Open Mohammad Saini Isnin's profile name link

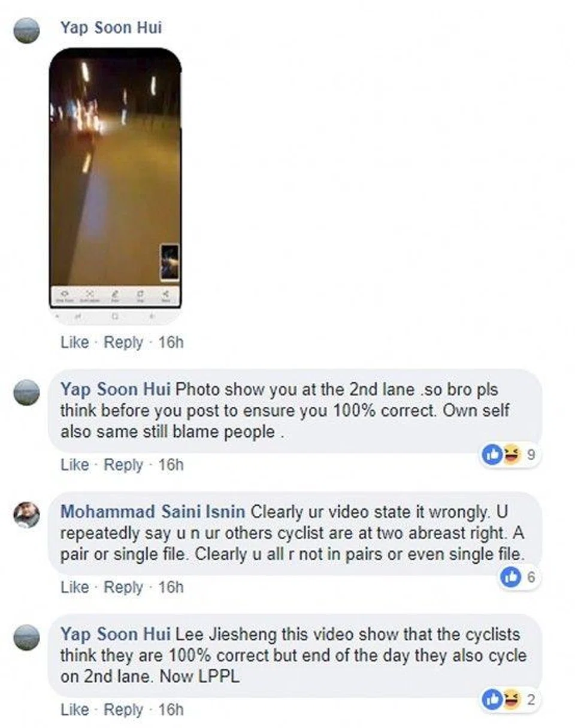click(x=153, y=512)
